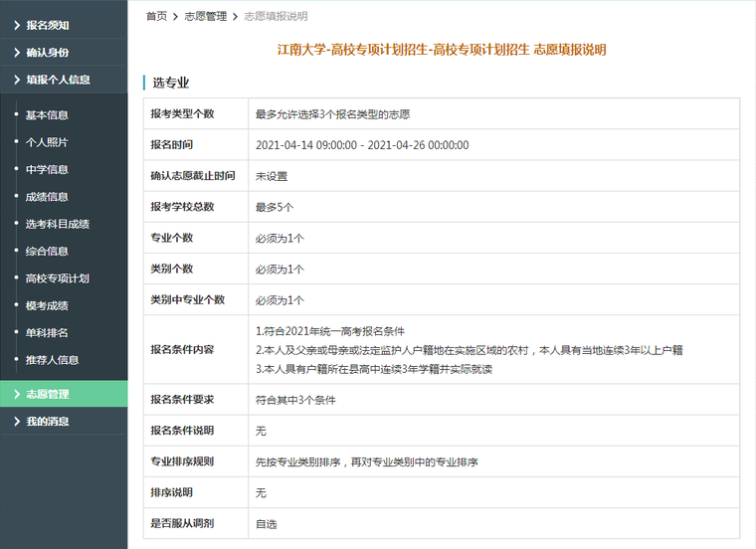Select the highlighted 志愿管理 menu

[x=48, y=394]
